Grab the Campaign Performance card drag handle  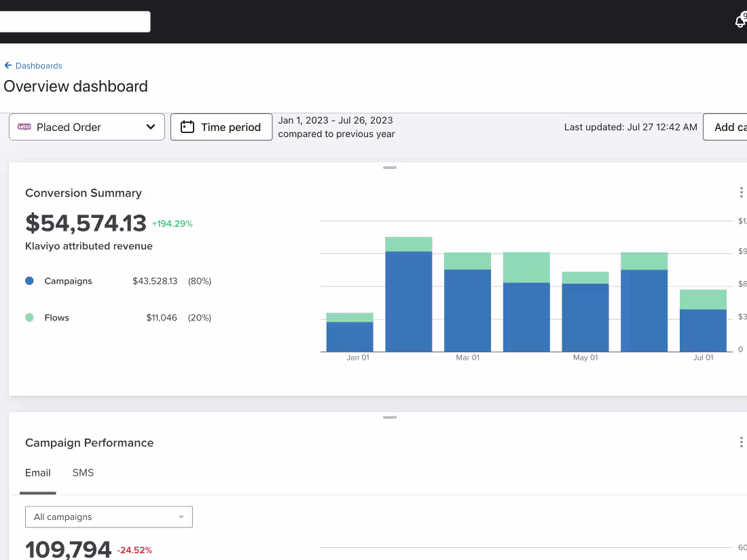(390, 417)
